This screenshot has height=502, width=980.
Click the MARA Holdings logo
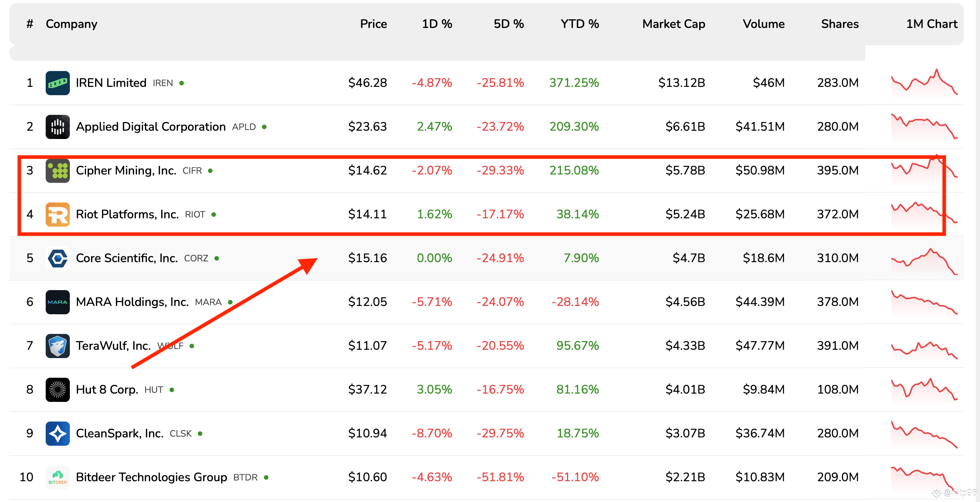point(57,302)
